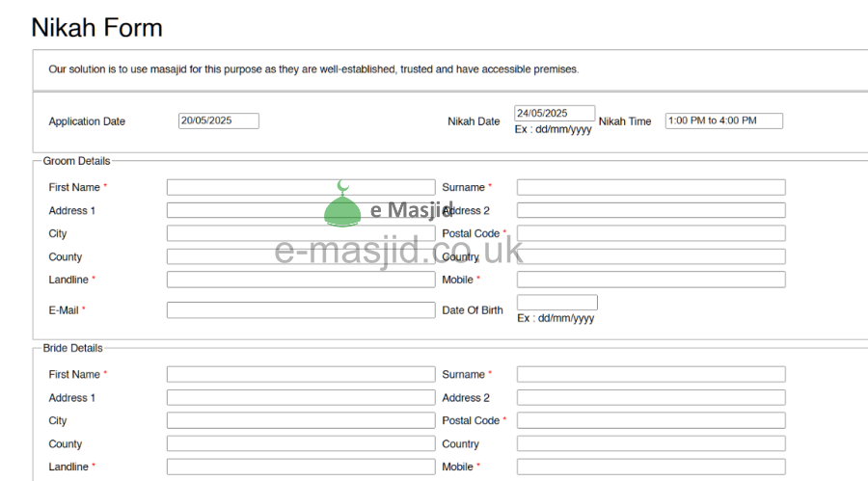This screenshot has width=868, height=481.
Task: Click the Groom First Name field
Action: tap(301, 187)
